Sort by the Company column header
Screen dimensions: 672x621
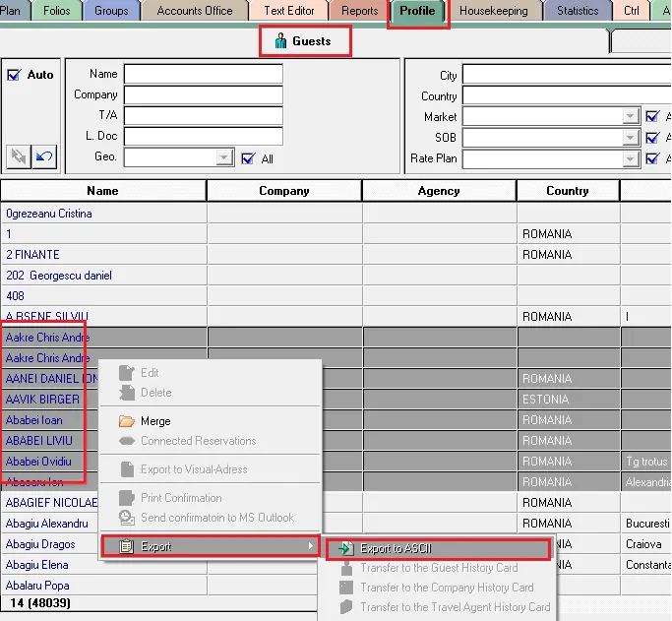284,191
